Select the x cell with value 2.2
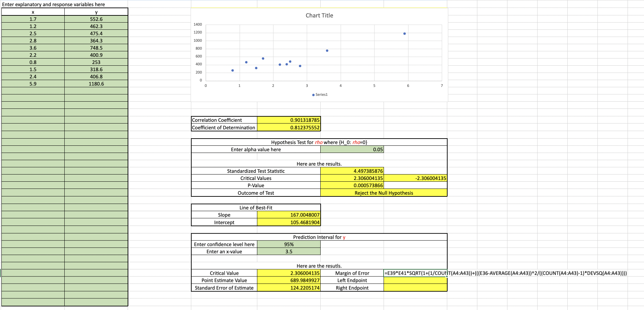Image resolution: width=644 pixels, height=310 pixels. click(33, 55)
